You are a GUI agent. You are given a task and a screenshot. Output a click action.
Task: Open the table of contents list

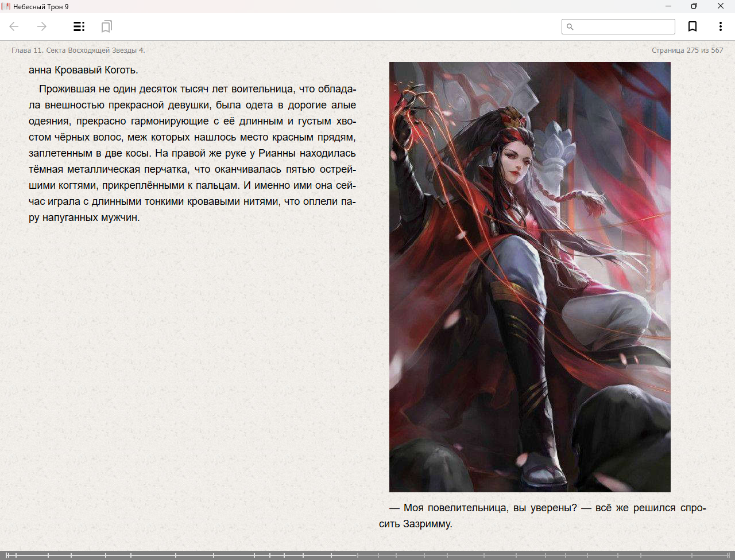(x=79, y=26)
